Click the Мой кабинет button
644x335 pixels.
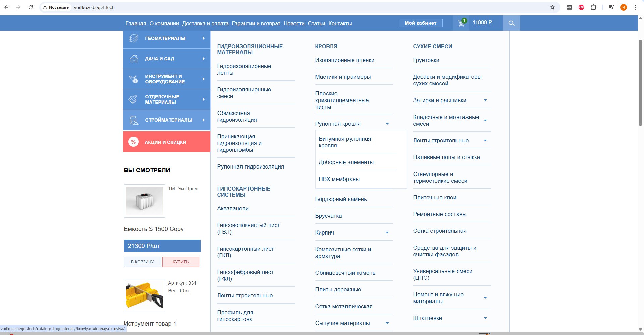[421, 23]
